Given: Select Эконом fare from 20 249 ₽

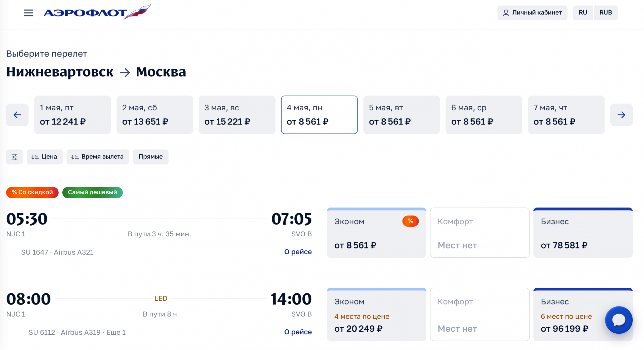Looking at the screenshot, I should point(376,315).
